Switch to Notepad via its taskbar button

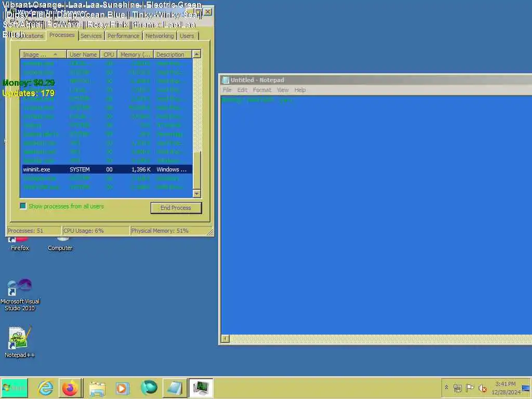tap(175, 388)
